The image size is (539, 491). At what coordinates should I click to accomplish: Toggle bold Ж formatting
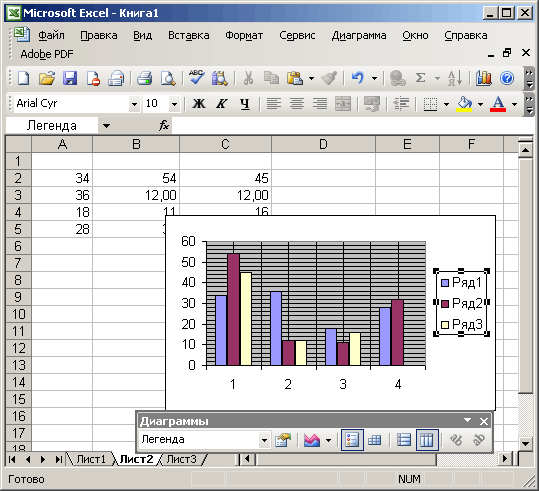click(199, 103)
